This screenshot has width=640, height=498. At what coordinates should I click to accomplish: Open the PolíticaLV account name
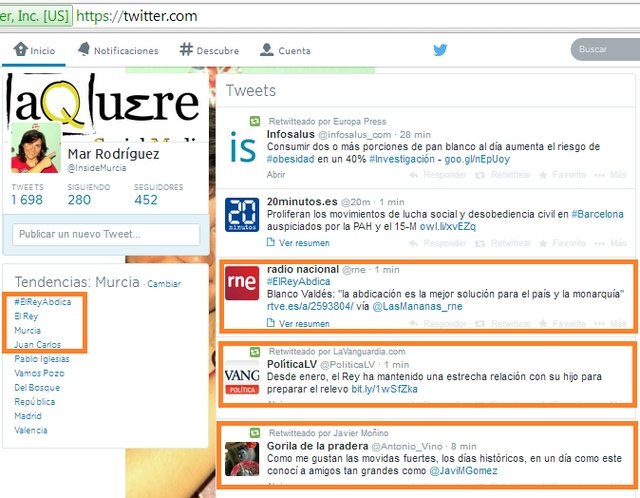pos(292,364)
